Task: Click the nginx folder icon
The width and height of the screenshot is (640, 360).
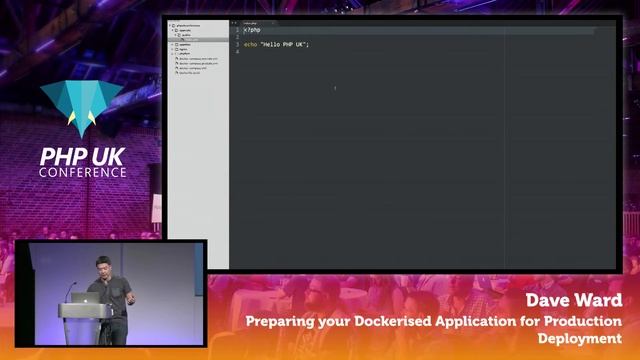Action: tap(176, 49)
